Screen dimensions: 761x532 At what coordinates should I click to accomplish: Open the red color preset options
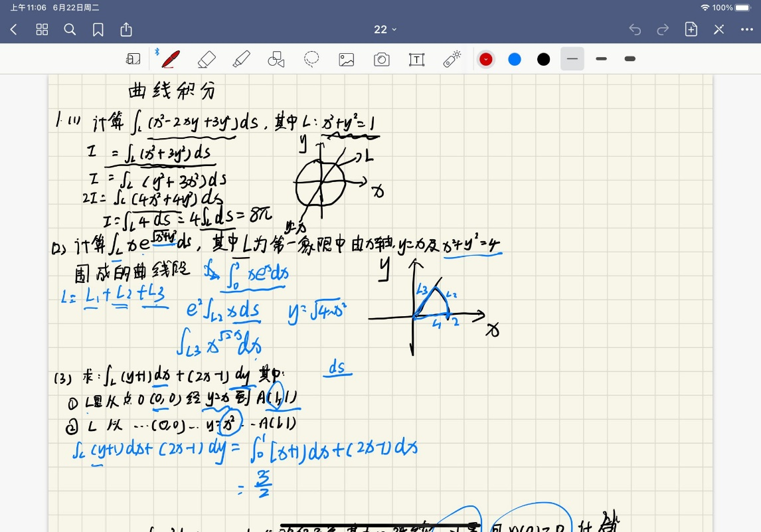(x=486, y=59)
